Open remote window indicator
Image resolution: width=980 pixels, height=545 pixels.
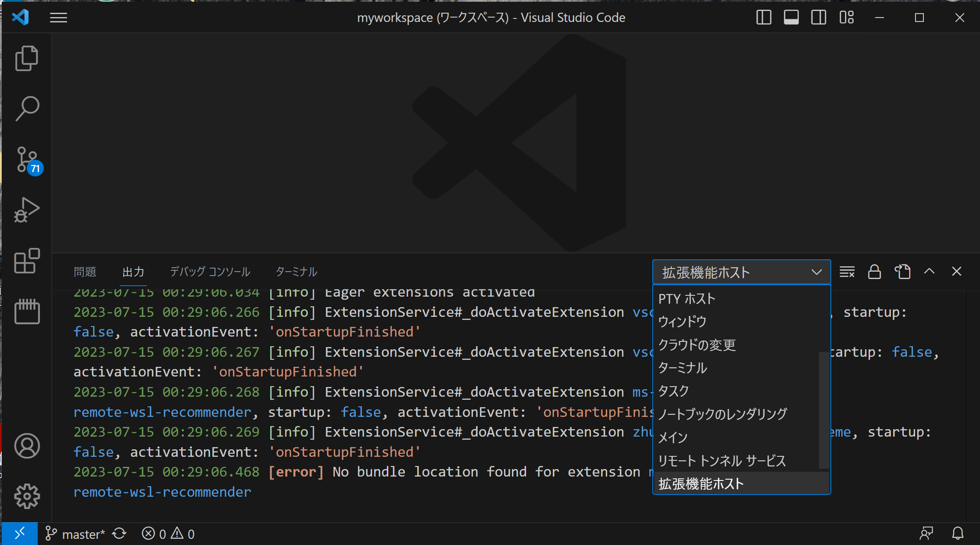(20, 534)
